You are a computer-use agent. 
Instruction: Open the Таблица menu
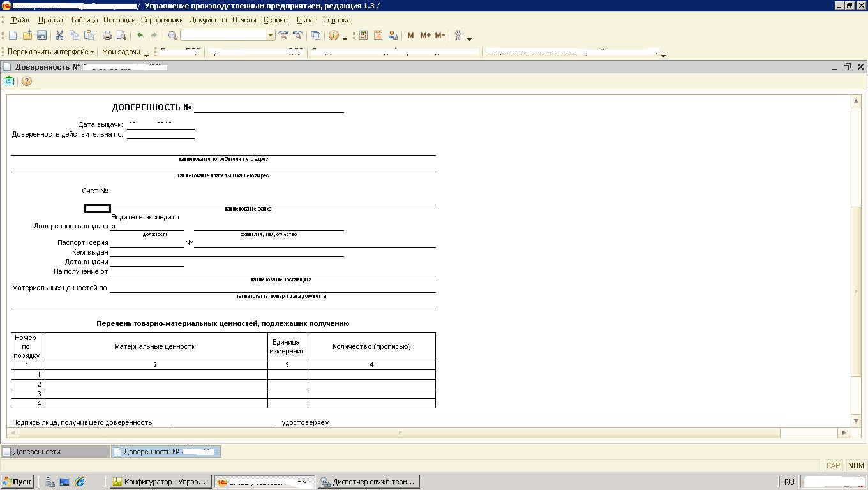click(84, 20)
